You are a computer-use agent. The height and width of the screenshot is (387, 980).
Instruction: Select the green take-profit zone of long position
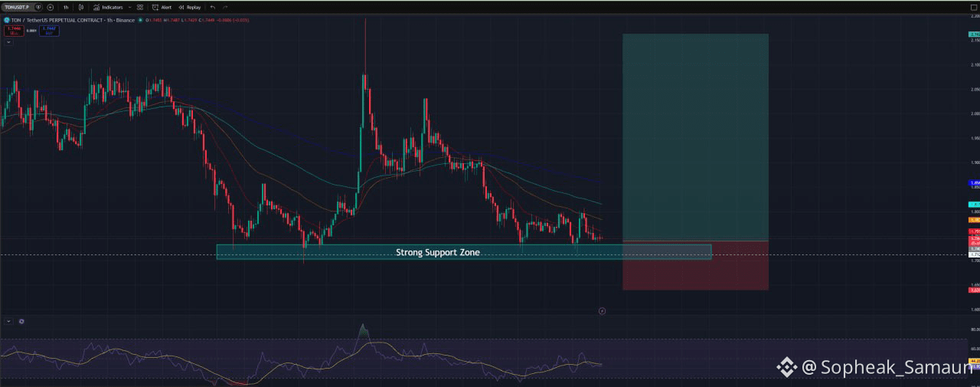coord(695,137)
